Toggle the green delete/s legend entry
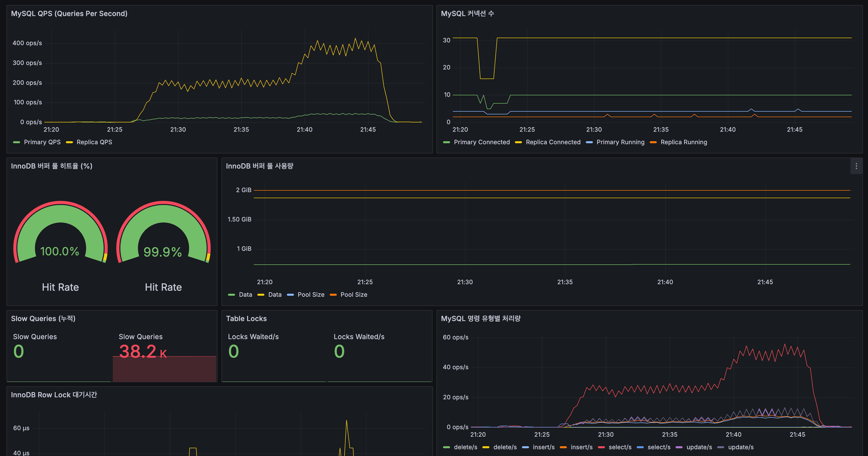This screenshot has height=456, width=868. click(465, 447)
